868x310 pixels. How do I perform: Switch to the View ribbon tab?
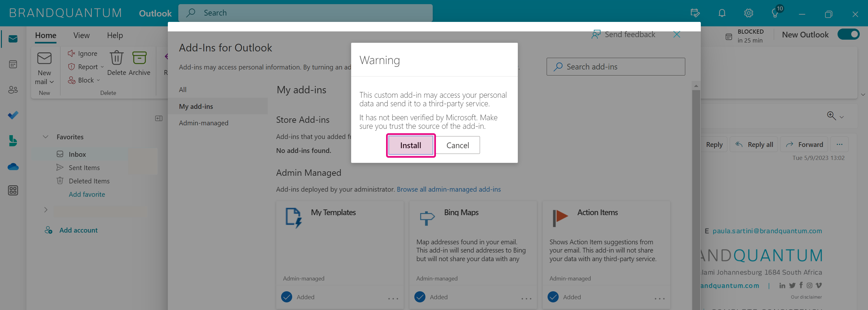pos(82,36)
